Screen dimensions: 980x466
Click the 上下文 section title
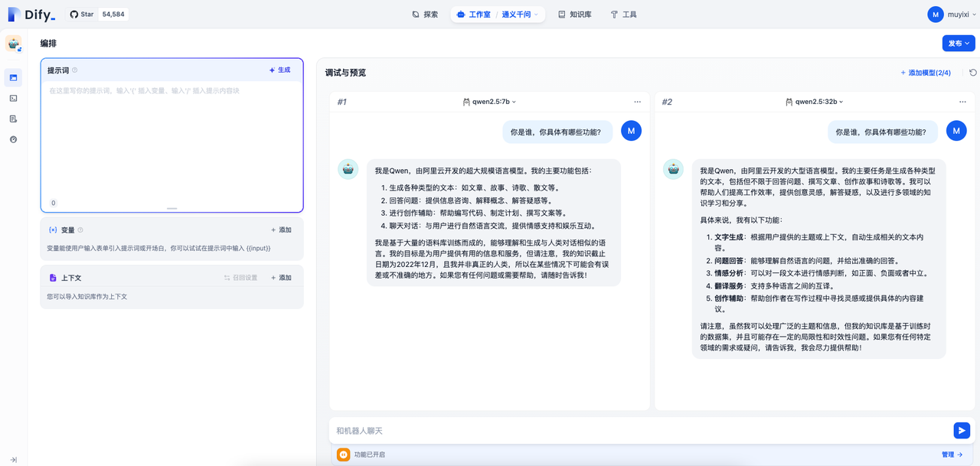pos(71,278)
